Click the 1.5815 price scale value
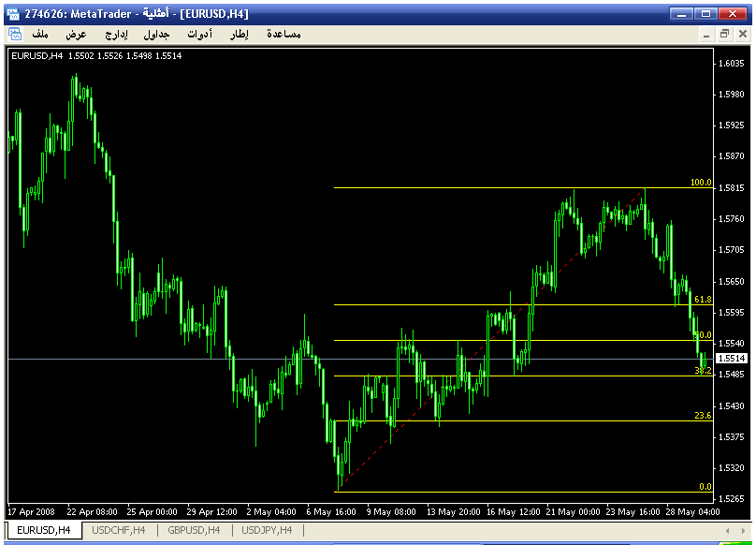 pos(732,188)
